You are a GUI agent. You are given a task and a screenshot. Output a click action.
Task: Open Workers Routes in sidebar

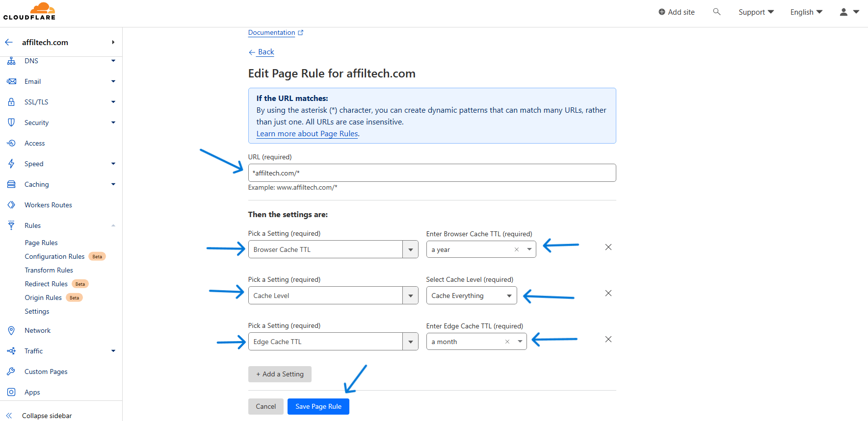pyautogui.click(x=48, y=205)
